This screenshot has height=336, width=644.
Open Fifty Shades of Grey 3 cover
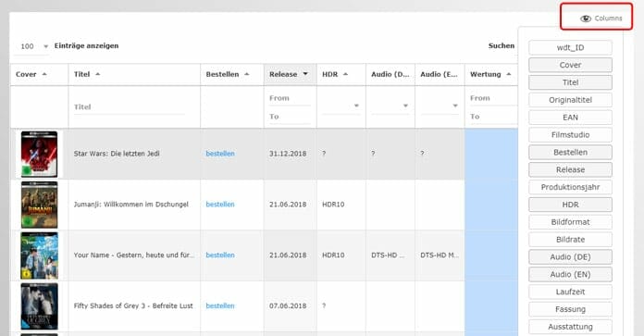pyautogui.click(x=39, y=306)
